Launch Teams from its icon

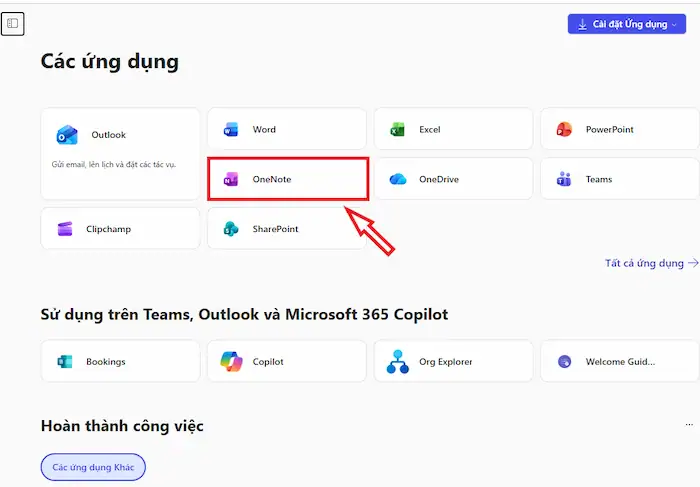click(x=564, y=180)
